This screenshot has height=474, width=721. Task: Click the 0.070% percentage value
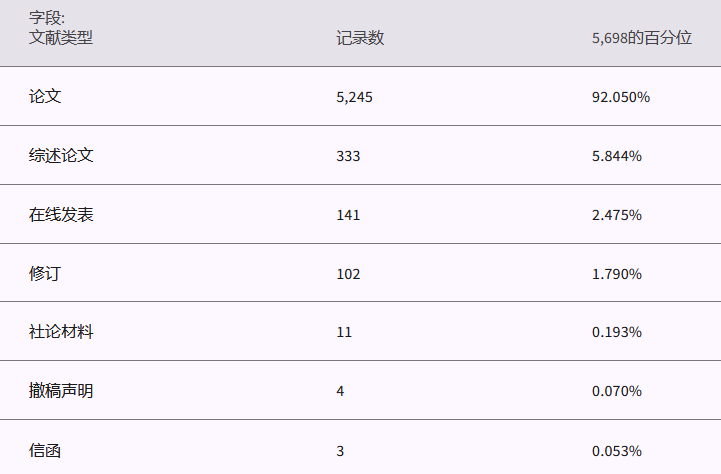point(617,391)
